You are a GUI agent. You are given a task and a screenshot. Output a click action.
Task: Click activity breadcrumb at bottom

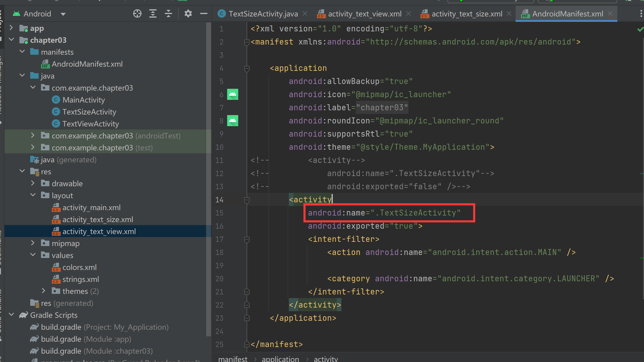[x=326, y=359]
